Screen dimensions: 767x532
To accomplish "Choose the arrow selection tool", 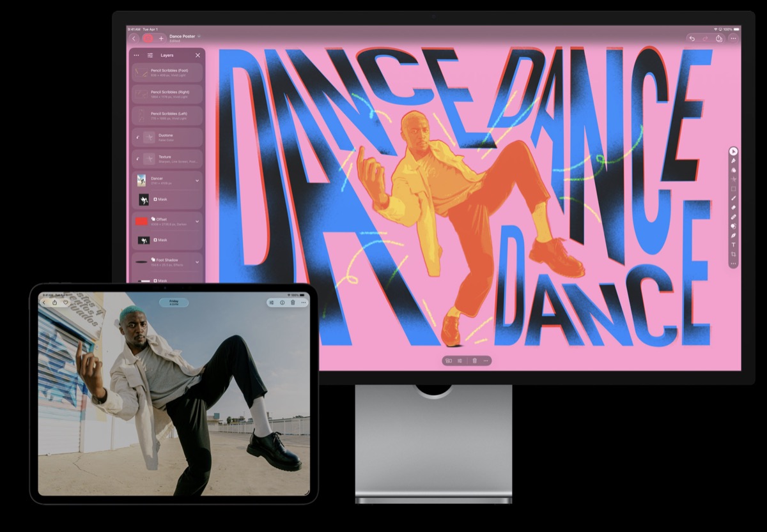I will pyautogui.click(x=733, y=151).
